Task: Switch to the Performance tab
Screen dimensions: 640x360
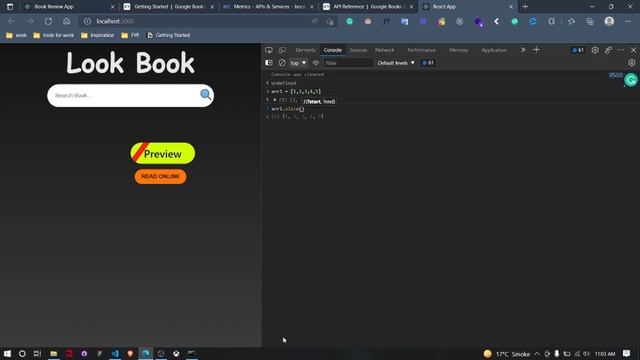Action: click(x=422, y=50)
